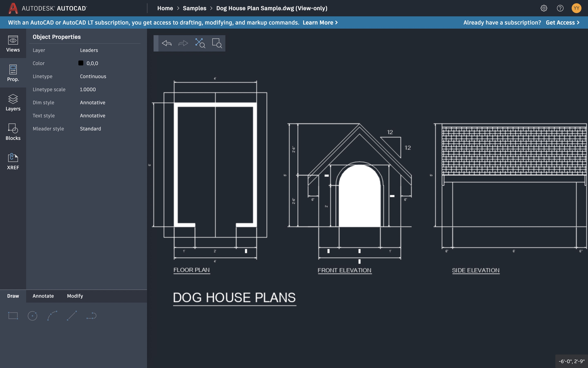This screenshot has width=588, height=368.
Task: Select the Circle draw tool
Action: (x=32, y=316)
